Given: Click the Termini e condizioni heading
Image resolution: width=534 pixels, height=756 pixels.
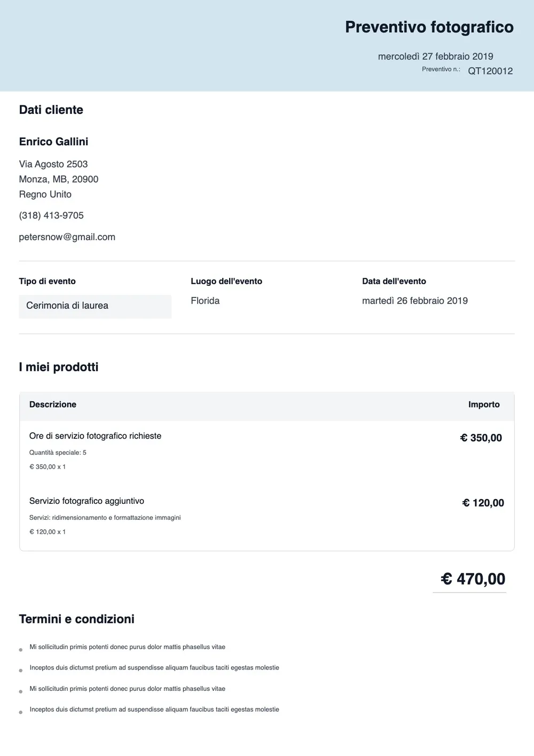Looking at the screenshot, I should click(x=77, y=619).
